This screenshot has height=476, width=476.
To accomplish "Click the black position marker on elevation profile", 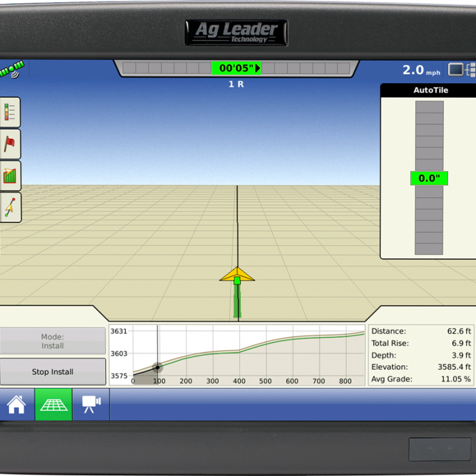I will pyautogui.click(x=158, y=367).
